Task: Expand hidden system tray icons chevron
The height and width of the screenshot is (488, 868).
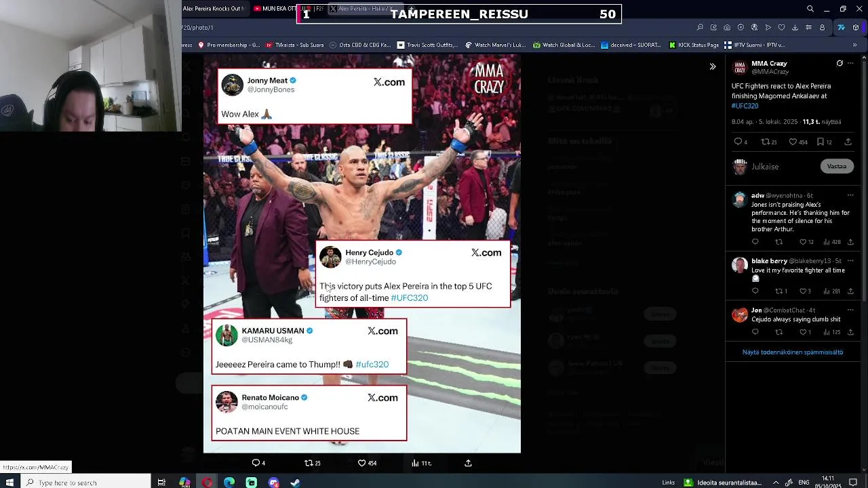Action: click(776, 483)
